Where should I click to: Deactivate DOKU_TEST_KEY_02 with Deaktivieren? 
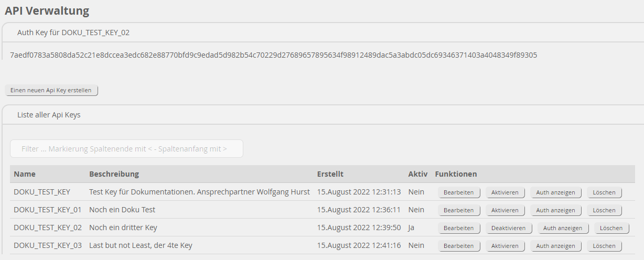pos(508,228)
